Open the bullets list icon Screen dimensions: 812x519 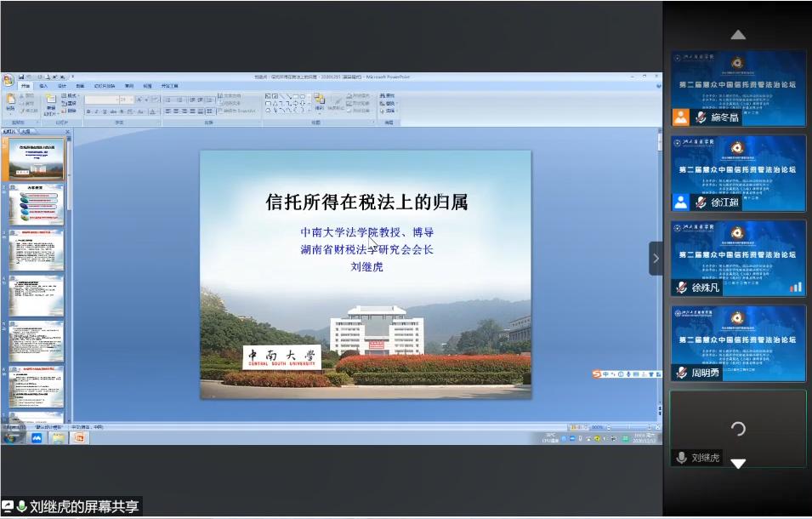coord(168,99)
